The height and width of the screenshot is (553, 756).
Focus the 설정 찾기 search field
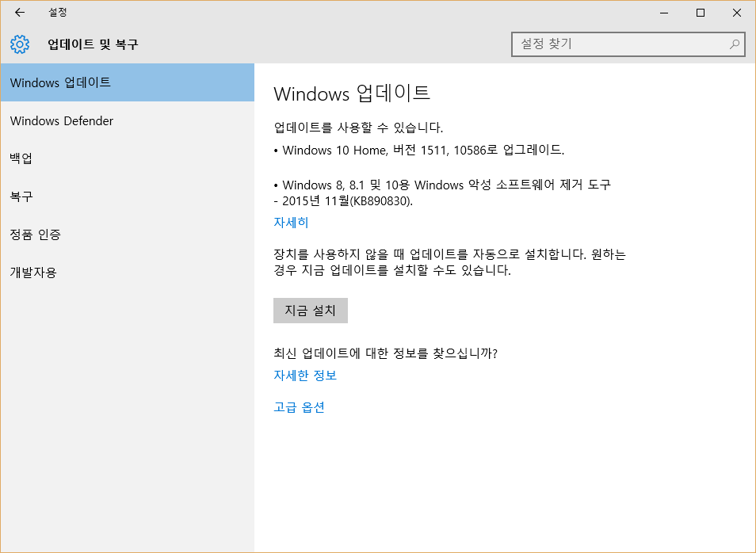[x=628, y=44]
